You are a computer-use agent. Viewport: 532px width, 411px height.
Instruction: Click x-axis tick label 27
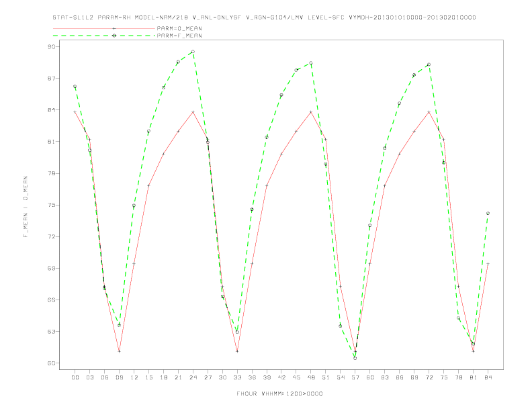point(208,377)
